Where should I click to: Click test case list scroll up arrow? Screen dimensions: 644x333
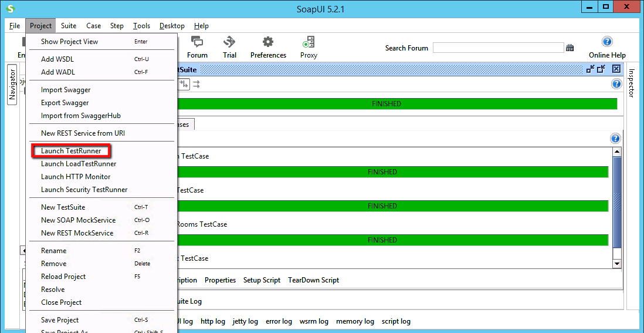coord(617,152)
